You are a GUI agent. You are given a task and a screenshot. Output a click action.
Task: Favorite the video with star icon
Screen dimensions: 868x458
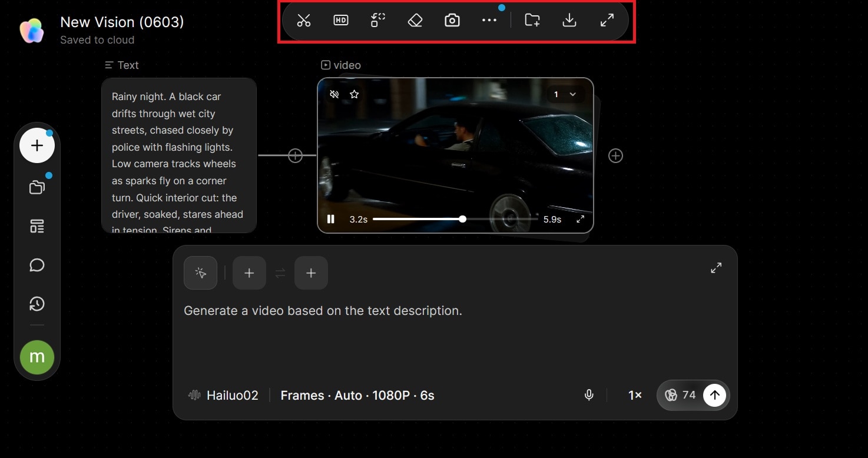[354, 94]
